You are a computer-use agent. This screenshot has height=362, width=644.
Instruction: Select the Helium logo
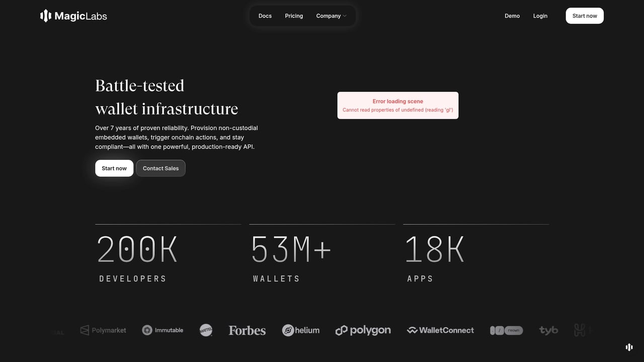point(301,330)
